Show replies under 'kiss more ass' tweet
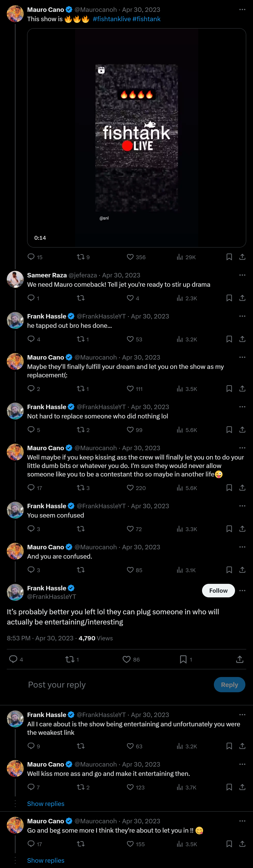This screenshot has width=253, height=868. pyautogui.click(x=46, y=803)
